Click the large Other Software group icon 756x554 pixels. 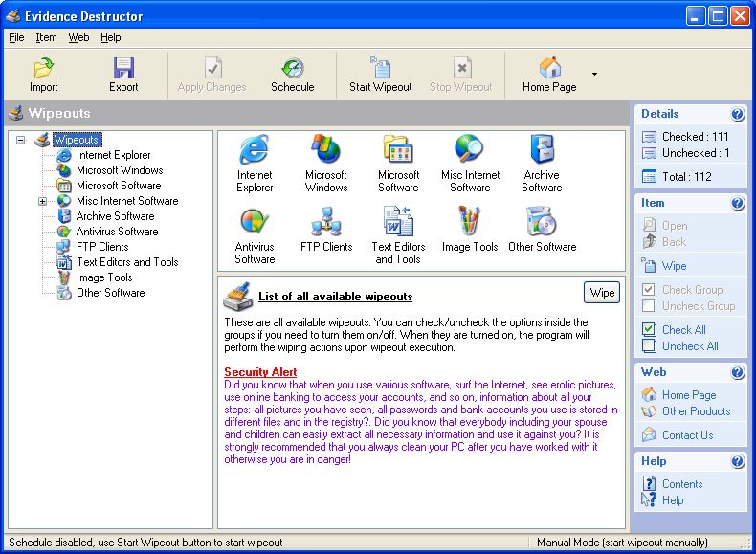tap(542, 221)
